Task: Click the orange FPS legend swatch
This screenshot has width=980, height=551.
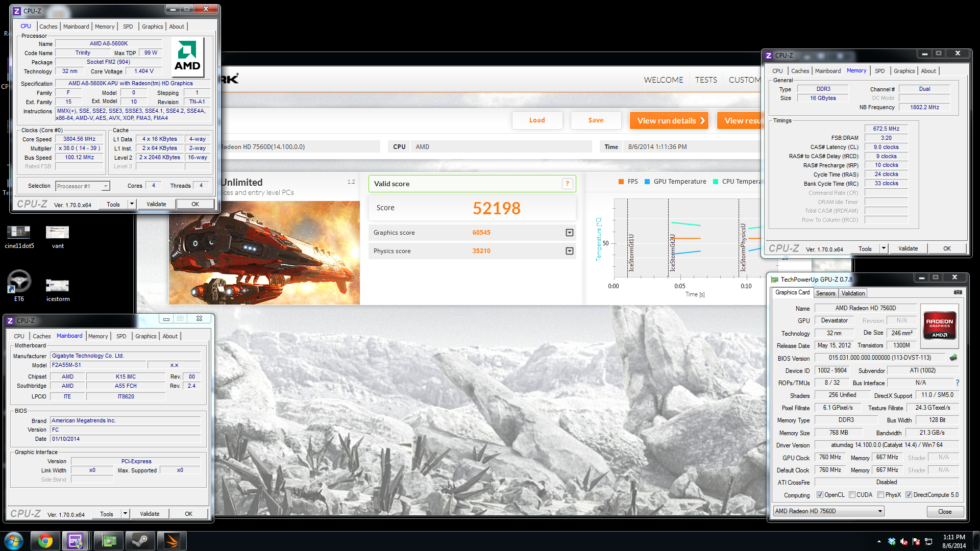Action: pos(621,182)
